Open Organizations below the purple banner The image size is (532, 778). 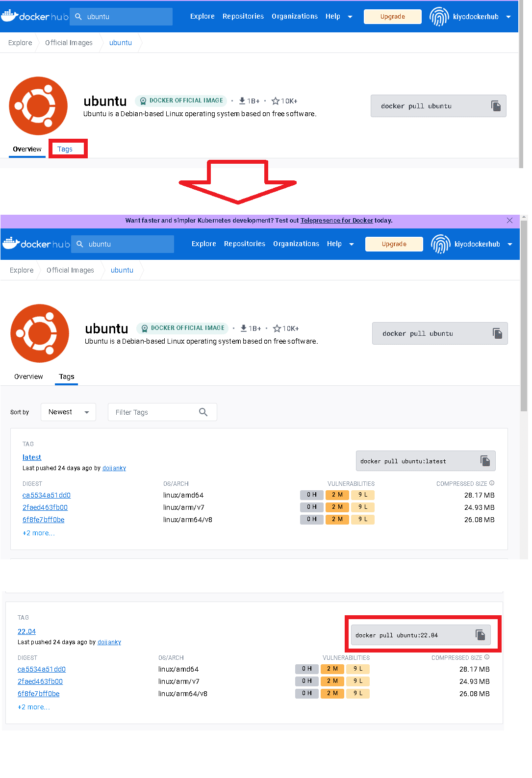coord(296,244)
